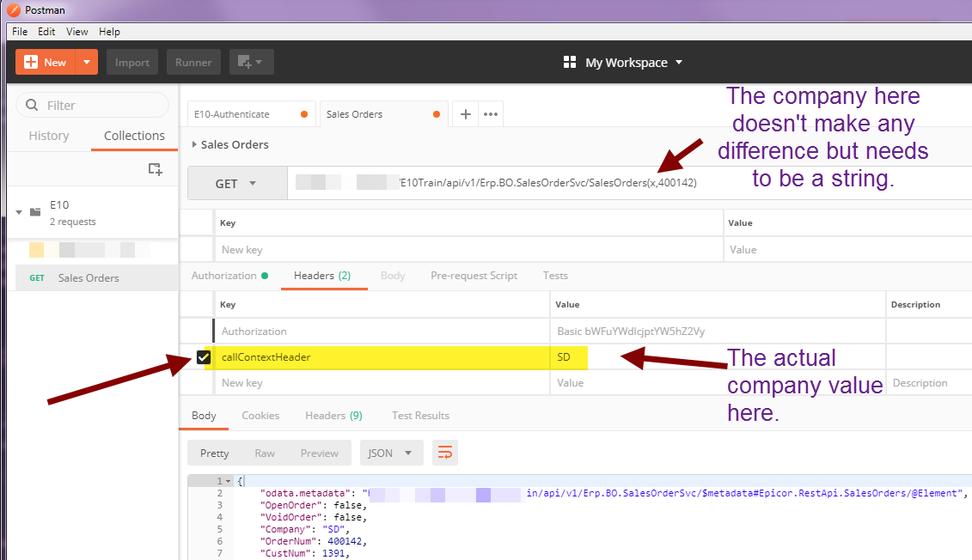Click the params Value field
The image size is (972, 560).
tap(848, 250)
